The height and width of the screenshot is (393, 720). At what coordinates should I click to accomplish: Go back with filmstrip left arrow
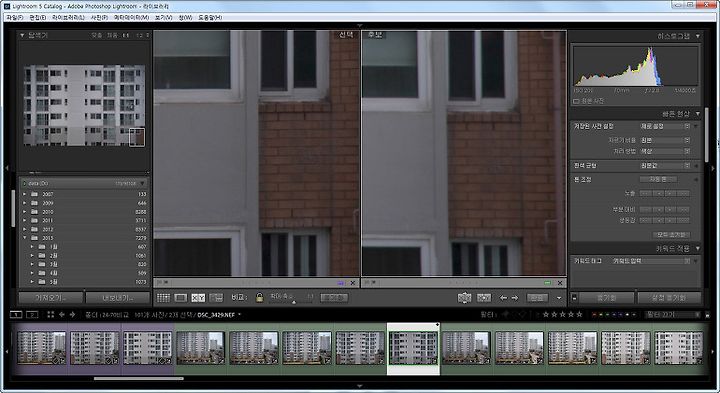tap(62, 314)
